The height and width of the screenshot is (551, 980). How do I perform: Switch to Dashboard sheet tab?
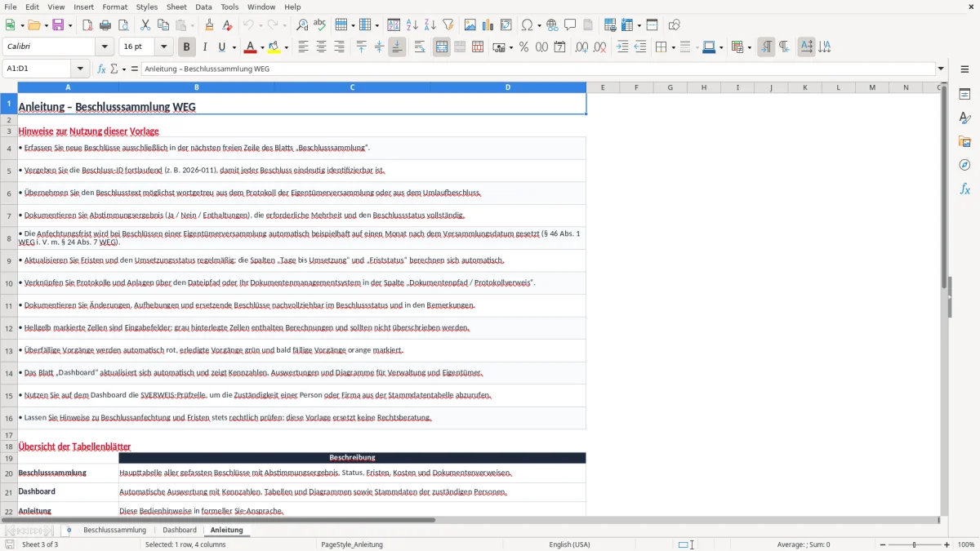point(180,530)
